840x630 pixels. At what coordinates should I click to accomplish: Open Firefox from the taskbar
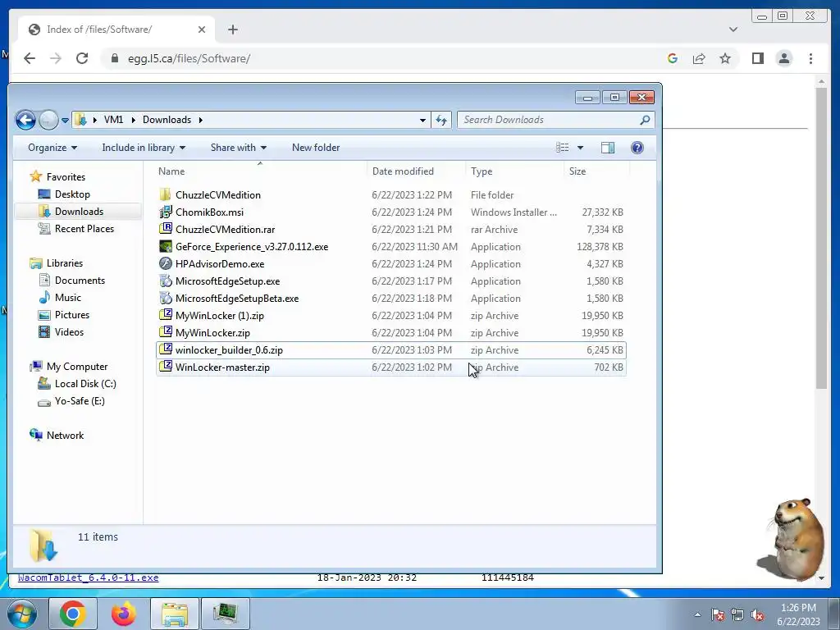(x=123, y=614)
